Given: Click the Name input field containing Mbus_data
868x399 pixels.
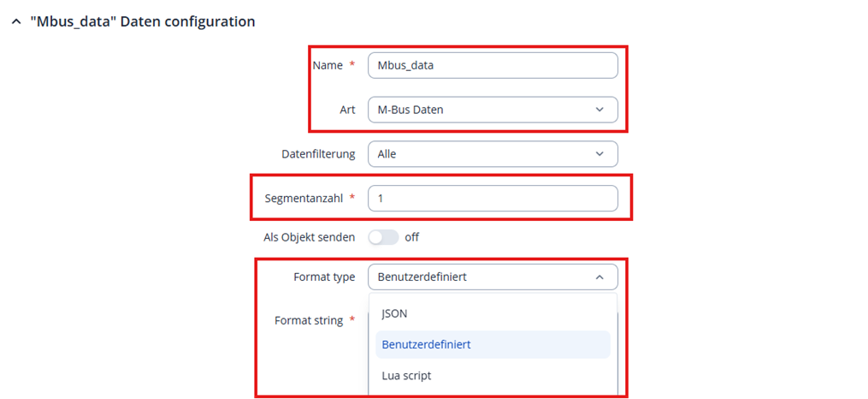Looking at the screenshot, I should (492, 65).
